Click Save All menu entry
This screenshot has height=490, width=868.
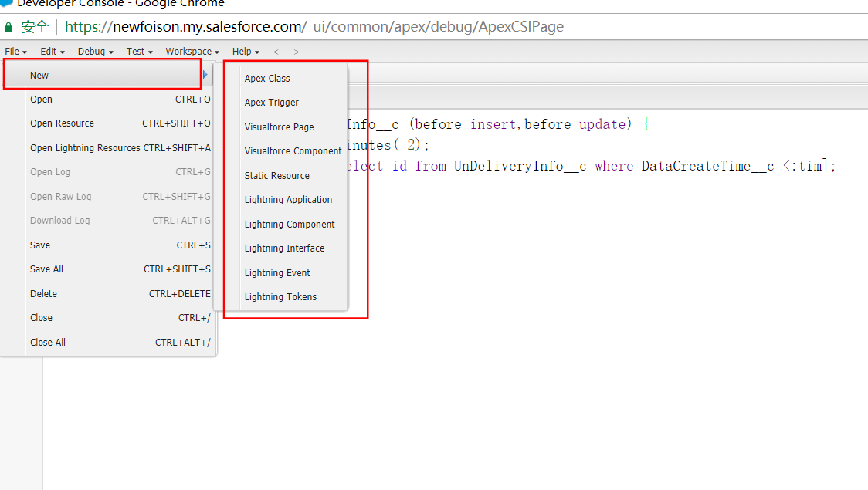tap(108, 269)
